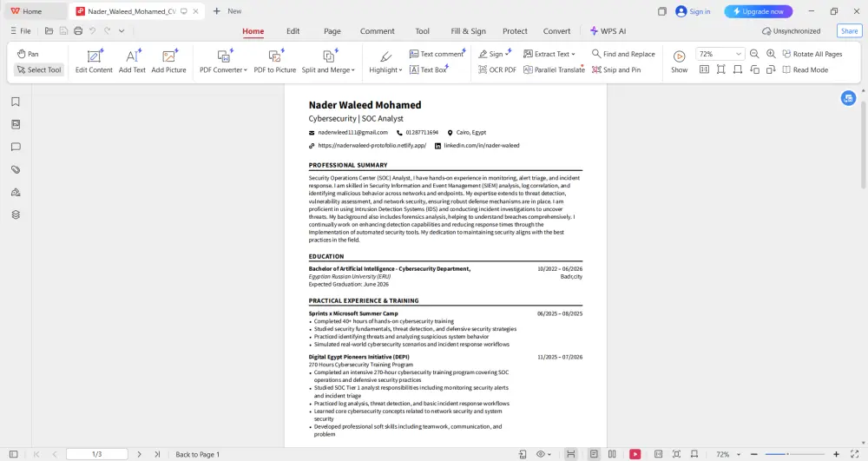This screenshot has width=868, height=461.
Task: Run OCR PDF recognition
Action: [497, 69]
